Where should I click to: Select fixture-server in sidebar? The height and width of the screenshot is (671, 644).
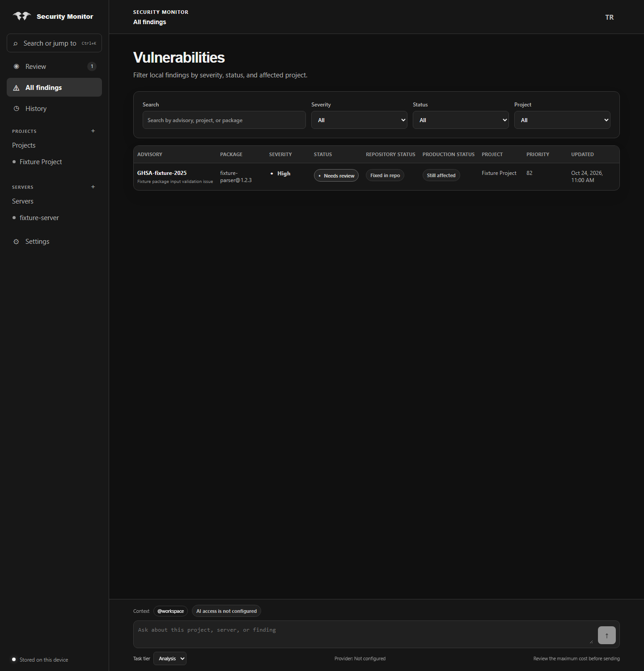click(x=39, y=218)
